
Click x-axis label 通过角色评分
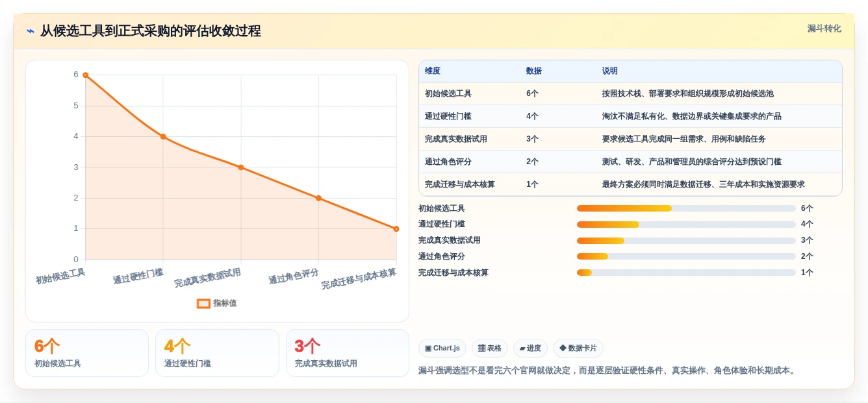pos(294,276)
